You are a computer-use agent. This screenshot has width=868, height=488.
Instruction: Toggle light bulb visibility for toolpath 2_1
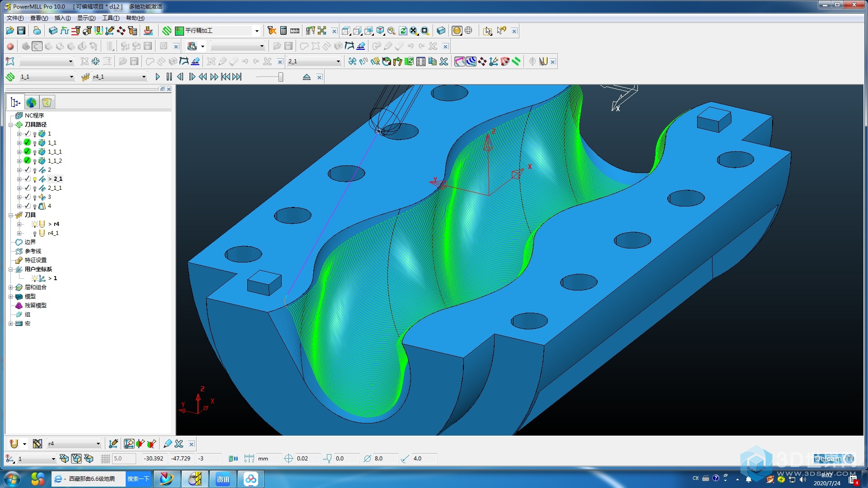35,179
